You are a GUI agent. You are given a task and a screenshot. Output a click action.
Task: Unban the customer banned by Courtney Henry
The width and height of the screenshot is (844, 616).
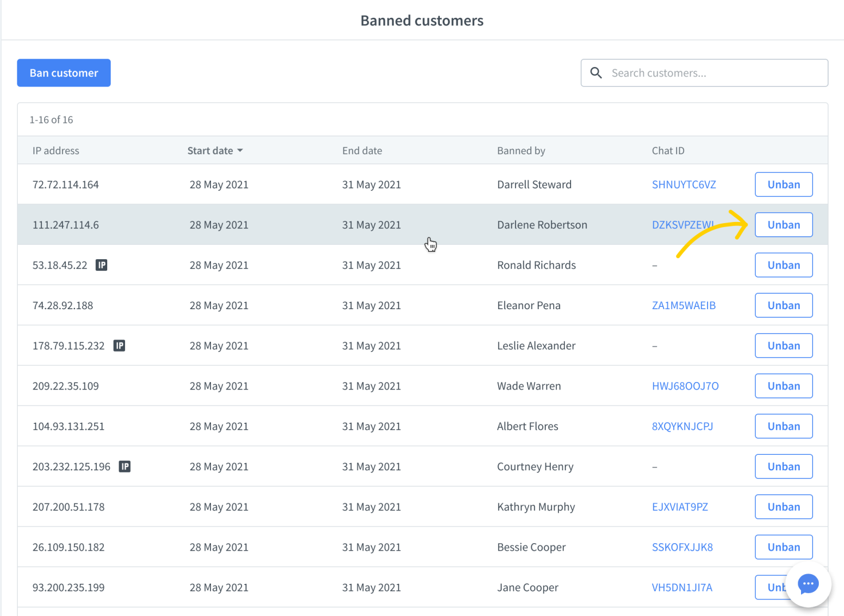[783, 466]
